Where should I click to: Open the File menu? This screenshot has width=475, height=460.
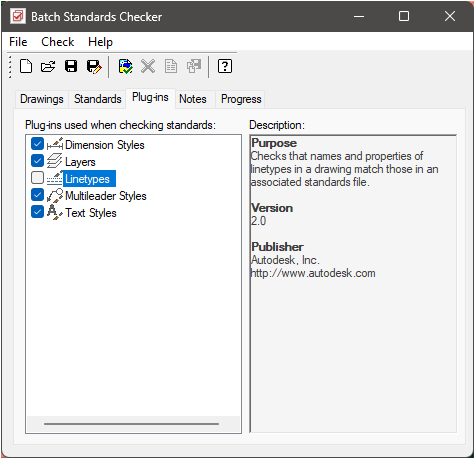[x=18, y=42]
